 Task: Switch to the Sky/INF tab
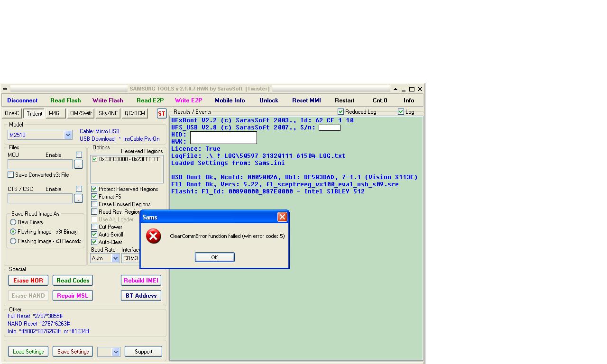pos(108,113)
